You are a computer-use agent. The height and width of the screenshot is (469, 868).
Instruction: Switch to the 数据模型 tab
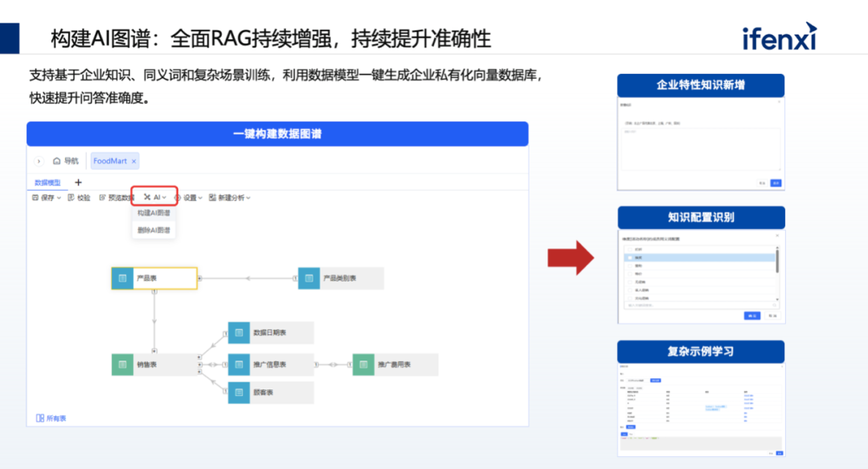tap(47, 183)
